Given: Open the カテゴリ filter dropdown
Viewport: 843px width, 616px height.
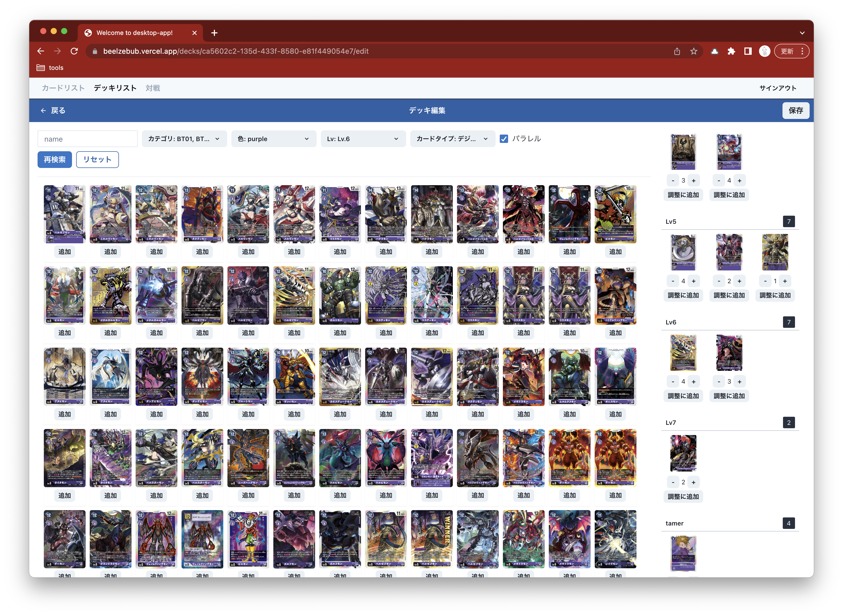Looking at the screenshot, I should (184, 139).
